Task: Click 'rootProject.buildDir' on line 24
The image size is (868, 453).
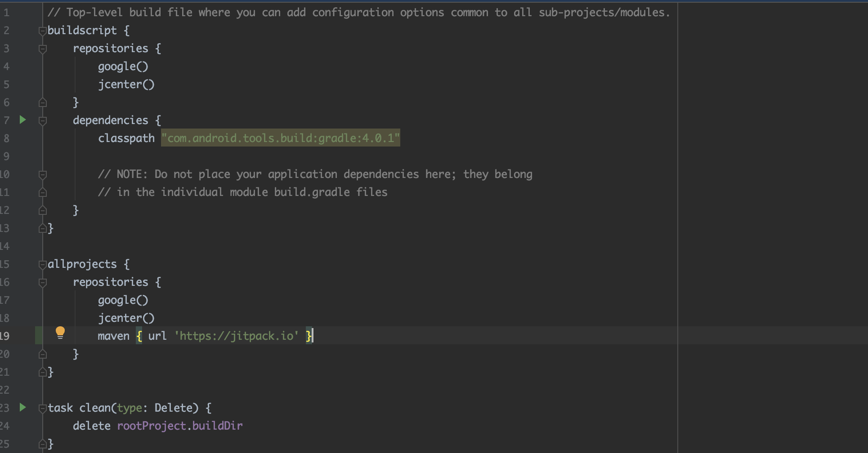Action: click(180, 426)
